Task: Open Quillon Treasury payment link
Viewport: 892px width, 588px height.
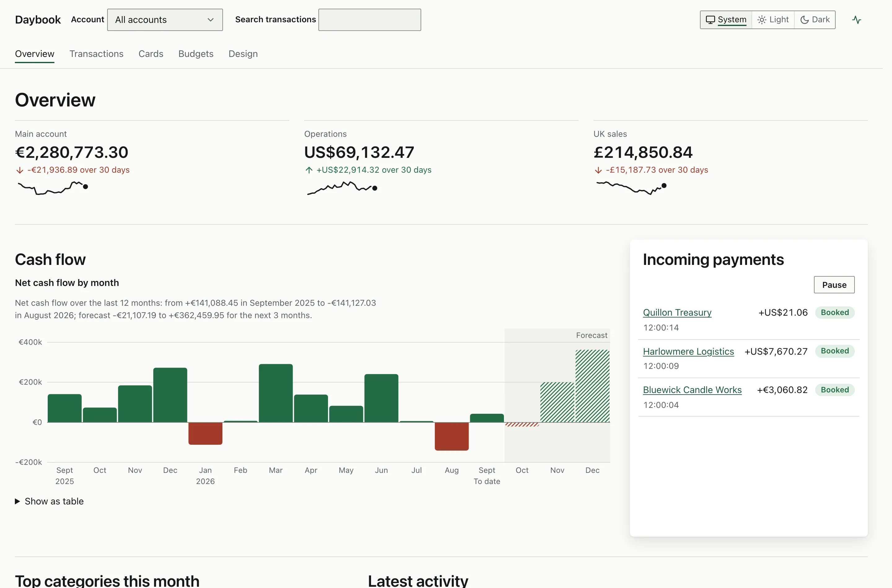Action: (x=677, y=312)
